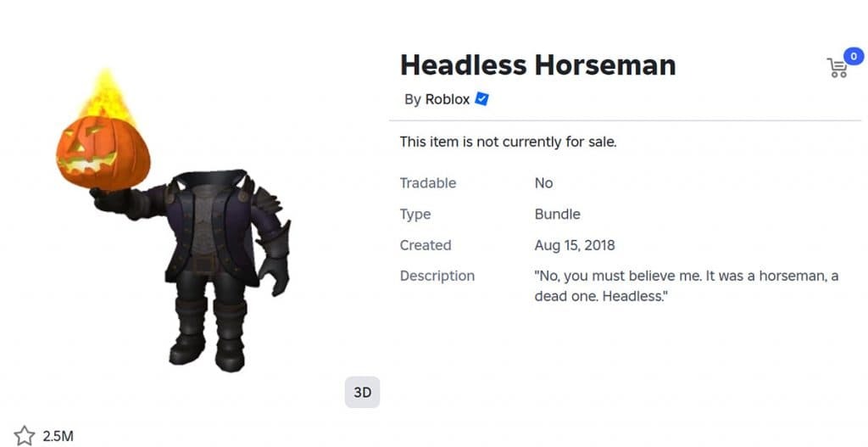
Task: Click the blue verified checkmark badge
Action: pyautogui.click(x=481, y=99)
